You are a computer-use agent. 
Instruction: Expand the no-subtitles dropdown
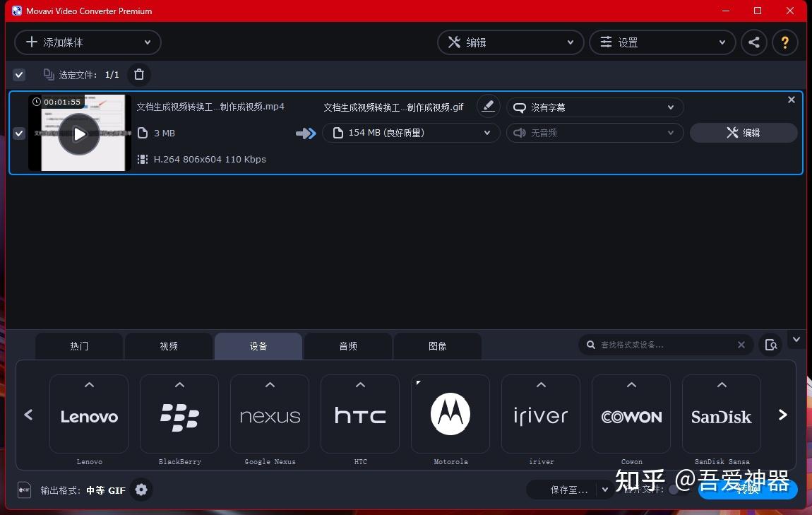click(595, 107)
